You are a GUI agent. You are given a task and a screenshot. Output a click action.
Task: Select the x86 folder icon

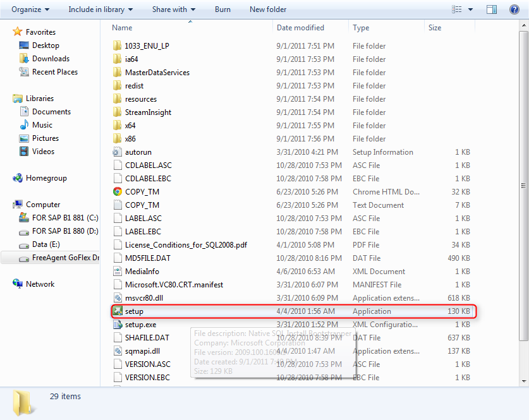tap(117, 138)
